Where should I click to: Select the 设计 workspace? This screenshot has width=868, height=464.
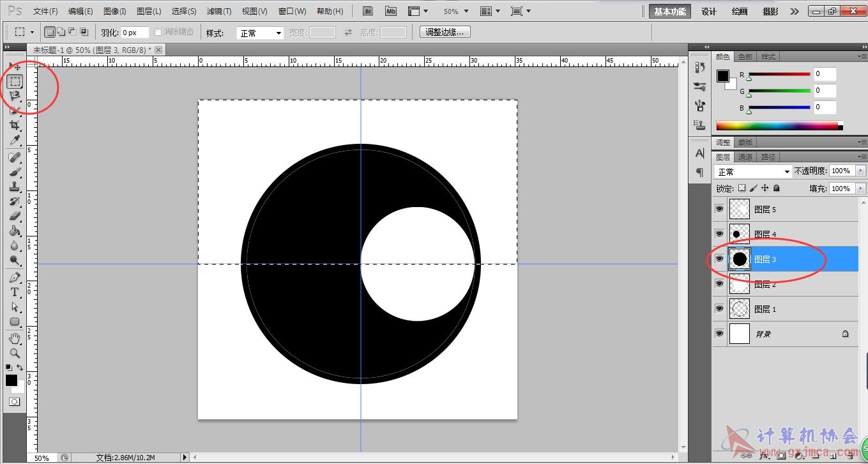(709, 12)
